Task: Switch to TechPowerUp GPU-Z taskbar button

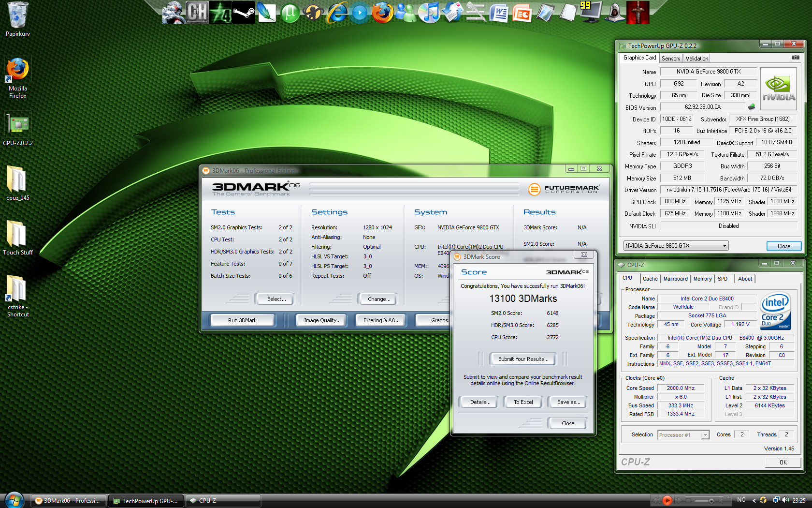Action: [145, 501]
